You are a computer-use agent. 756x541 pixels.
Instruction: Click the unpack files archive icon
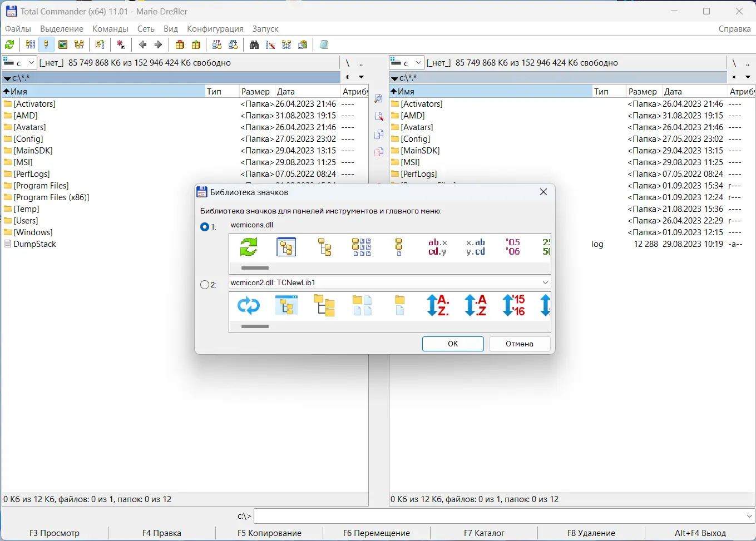[x=196, y=45]
